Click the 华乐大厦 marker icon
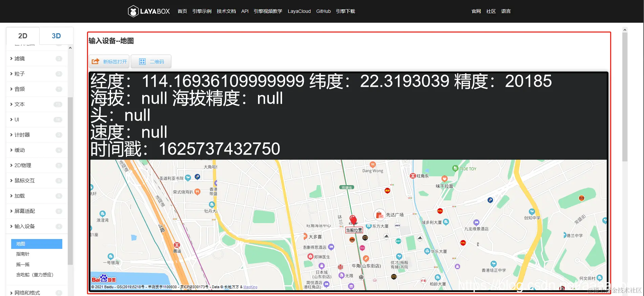The width and height of the screenshot is (644, 296). pyautogui.click(x=427, y=251)
